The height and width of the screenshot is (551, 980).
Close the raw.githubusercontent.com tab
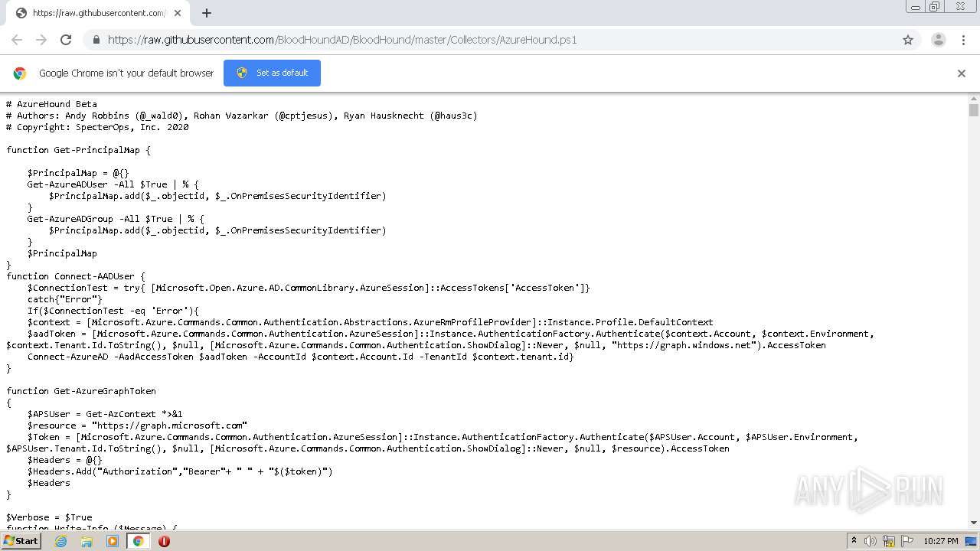178,13
